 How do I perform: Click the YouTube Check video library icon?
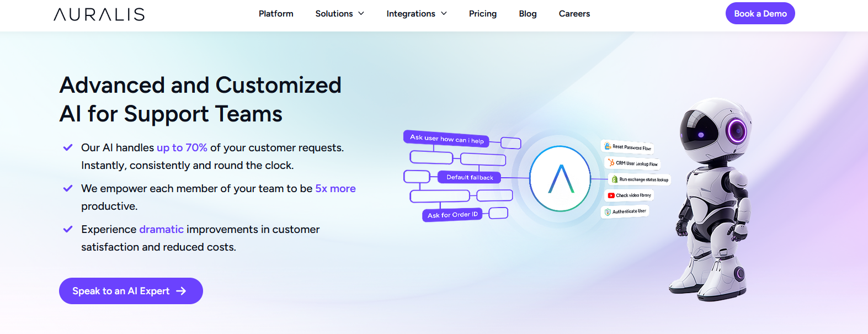[x=611, y=195]
